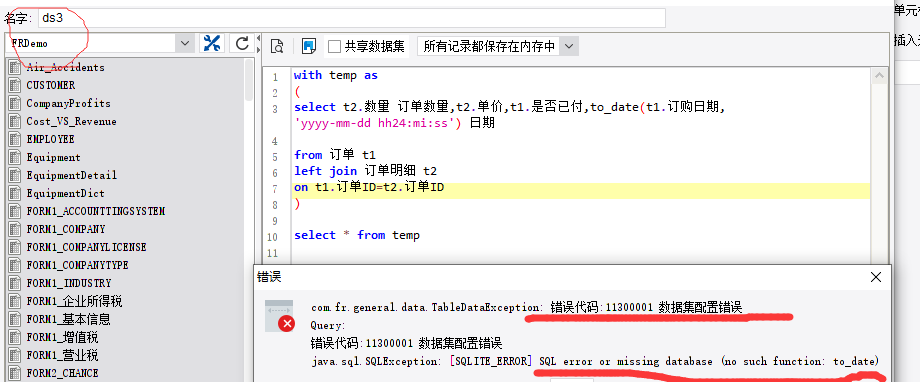920x382 pixels.
Task: Select the FORM1_COMPANYTYPE table
Action: click(77, 265)
